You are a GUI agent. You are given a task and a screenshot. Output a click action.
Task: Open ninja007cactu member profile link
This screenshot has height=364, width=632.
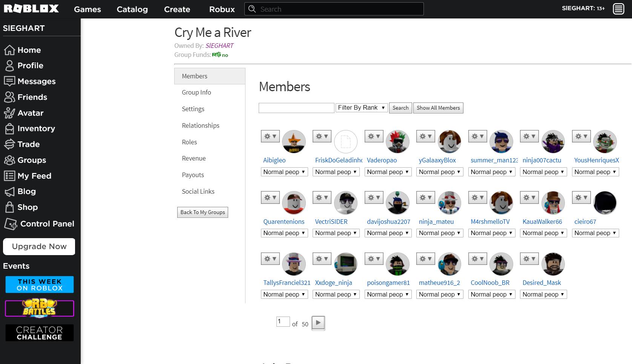coord(542,160)
